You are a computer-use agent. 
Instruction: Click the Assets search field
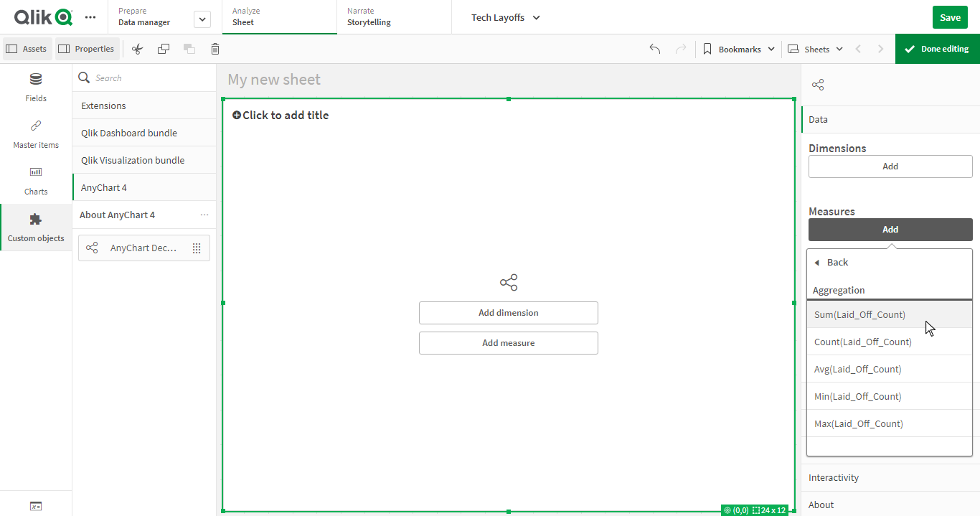coord(143,76)
